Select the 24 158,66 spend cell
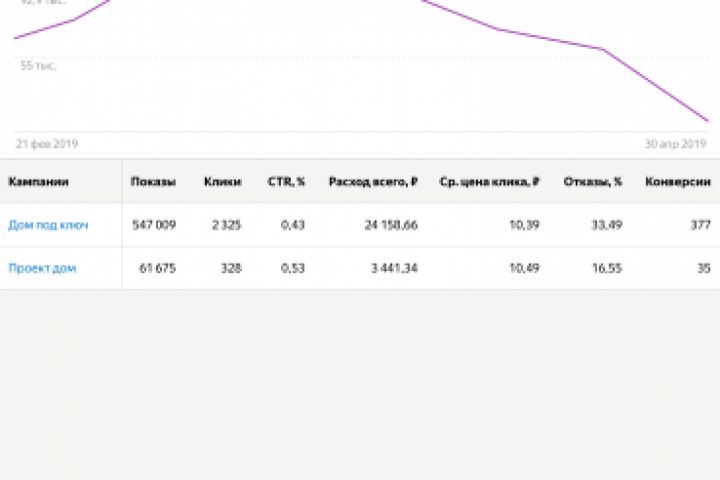The width and height of the screenshot is (720, 480). point(391,225)
